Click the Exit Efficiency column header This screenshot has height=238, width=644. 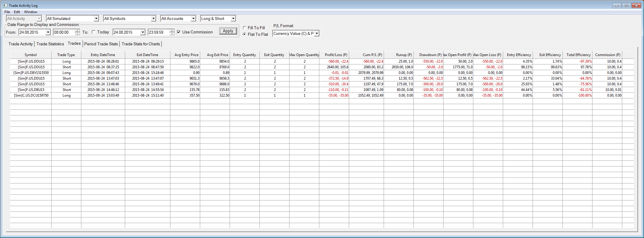click(x=547, y=55)
